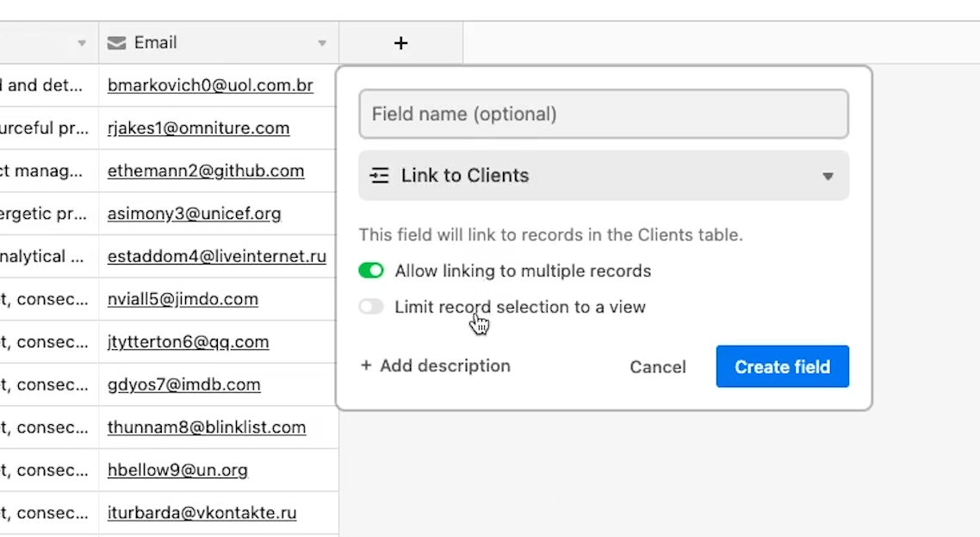Image resolution: width=980 pixels, height=537 pixels.
Task: Open email iturbarda@vkontakte.ru
Action: [x=202, y=513]
